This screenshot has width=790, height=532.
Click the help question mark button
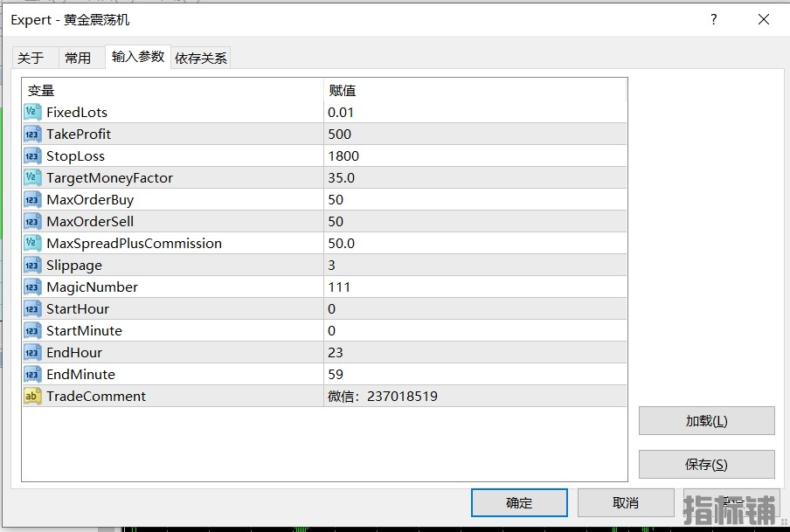coord(714,19)
